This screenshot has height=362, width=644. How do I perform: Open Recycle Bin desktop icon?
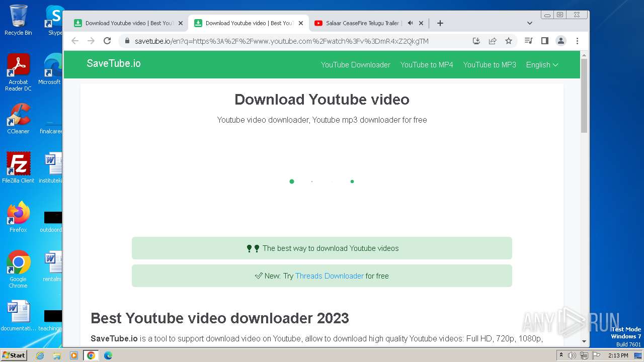18,20
